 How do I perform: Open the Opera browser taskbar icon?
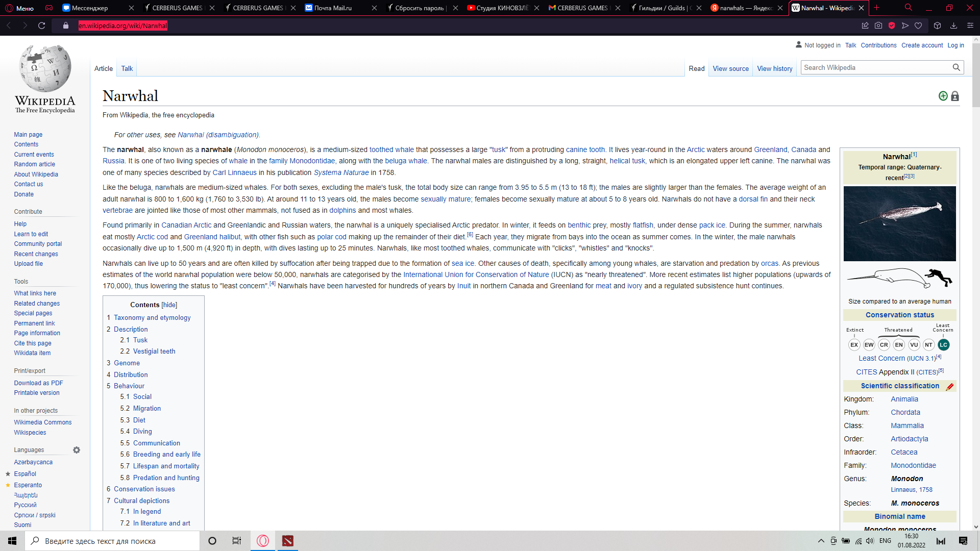263,541
